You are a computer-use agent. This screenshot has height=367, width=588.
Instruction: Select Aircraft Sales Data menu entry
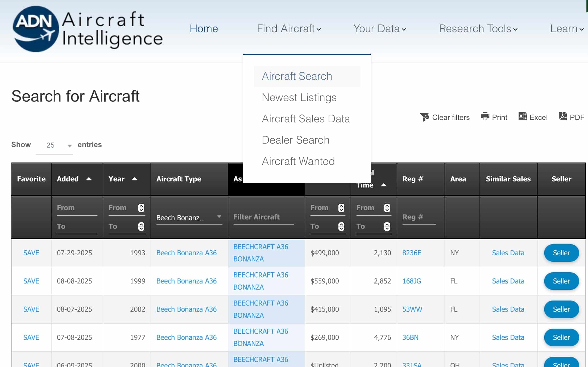307,119
